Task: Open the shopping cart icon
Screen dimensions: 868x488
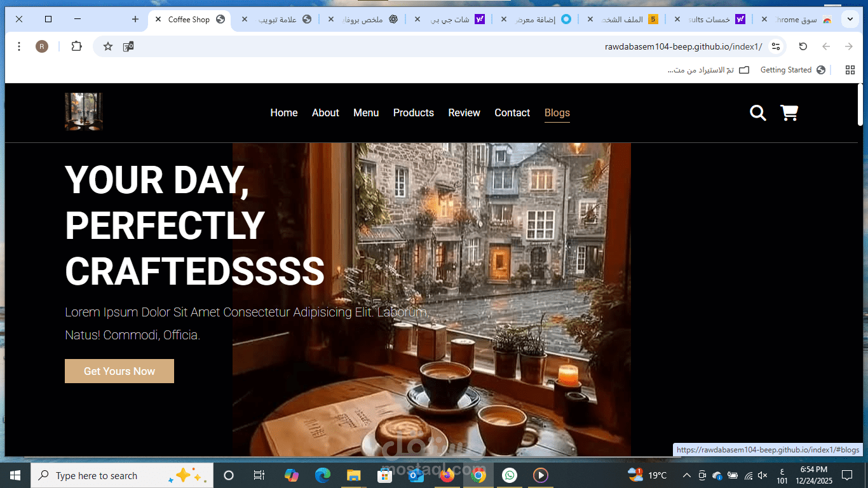Action: [x=789, y=113]
